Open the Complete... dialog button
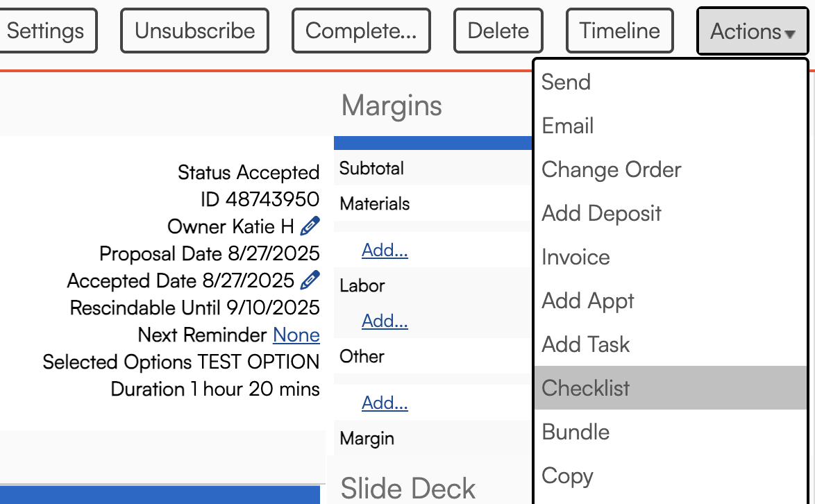Viewport: 815px width, 504px height. pyautogui.click(x=361, y=31)
